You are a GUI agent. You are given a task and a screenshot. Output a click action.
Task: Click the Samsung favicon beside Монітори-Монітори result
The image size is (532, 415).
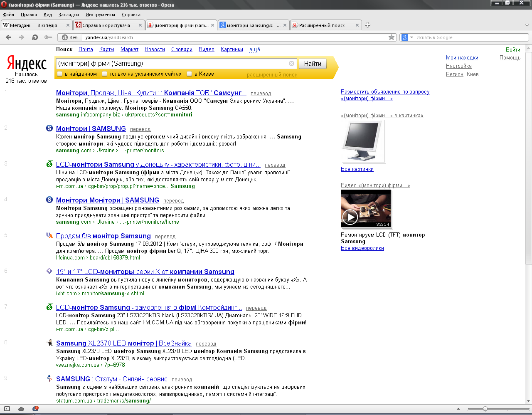point(49,200)
